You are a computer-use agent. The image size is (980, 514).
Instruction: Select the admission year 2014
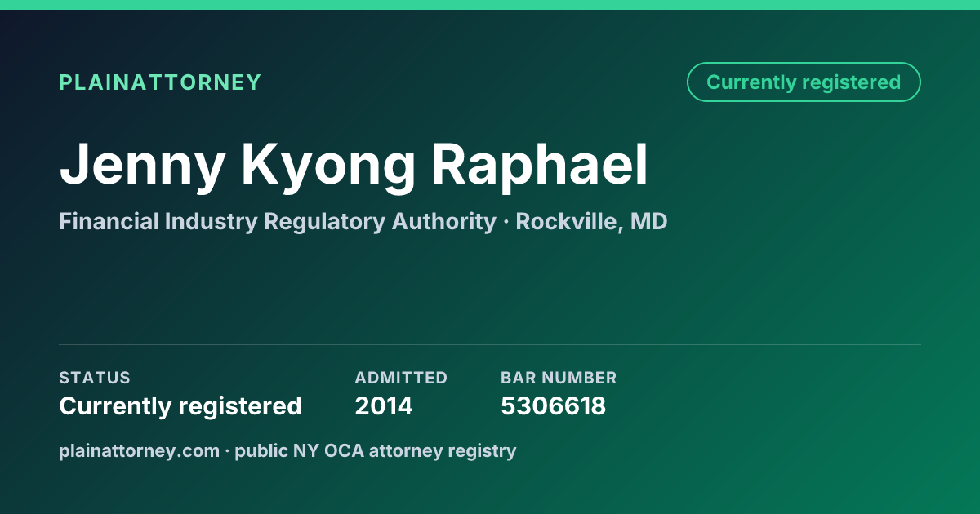pyautogui.click(x=384, y=406)
